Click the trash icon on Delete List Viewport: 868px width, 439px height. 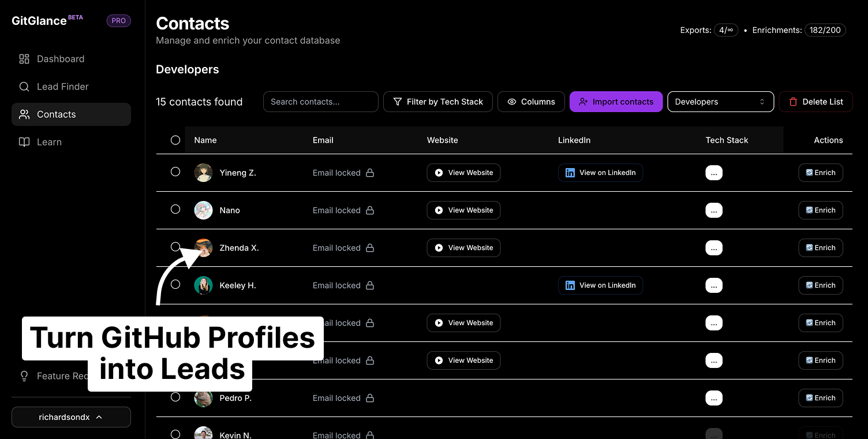793,102
